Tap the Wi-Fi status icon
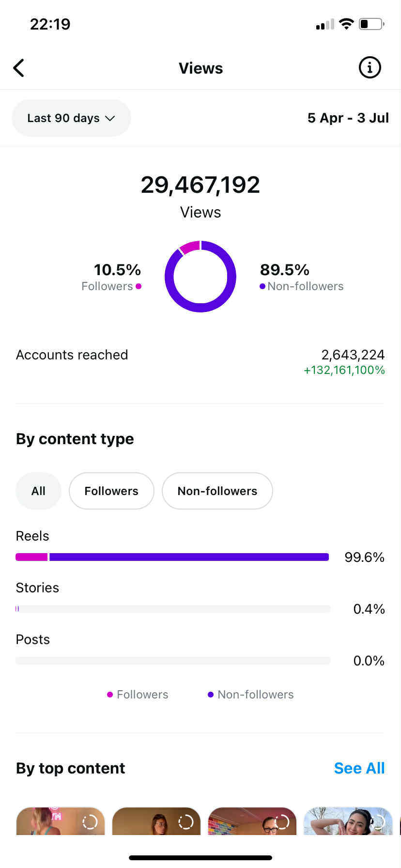Screen dimensions: 401x868 click(x=346, y=24)
